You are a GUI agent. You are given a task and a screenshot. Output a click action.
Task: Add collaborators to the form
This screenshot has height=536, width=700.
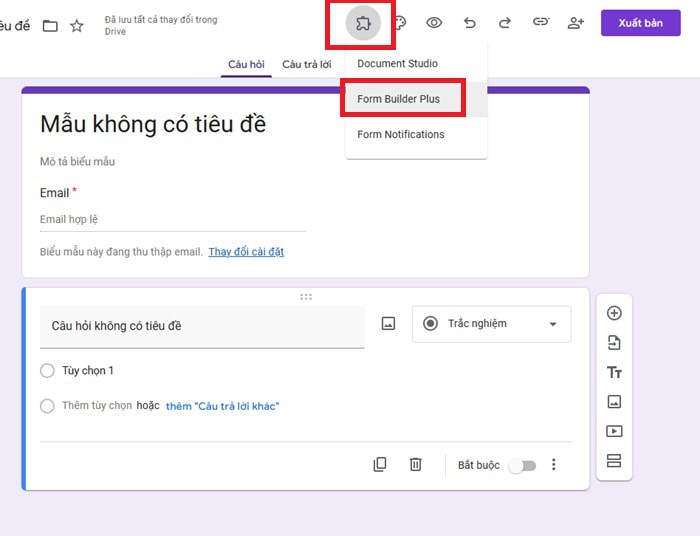tap(575, 23)
